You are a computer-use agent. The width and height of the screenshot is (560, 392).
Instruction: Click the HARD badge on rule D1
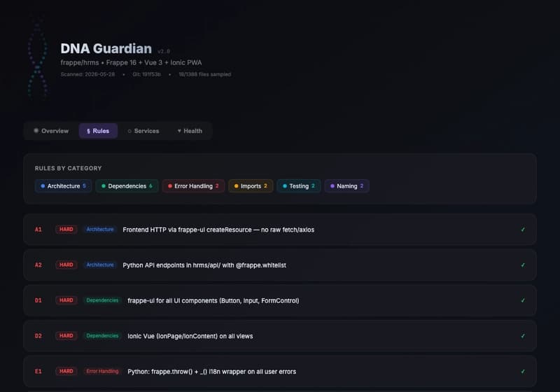[x=66, y=300]
